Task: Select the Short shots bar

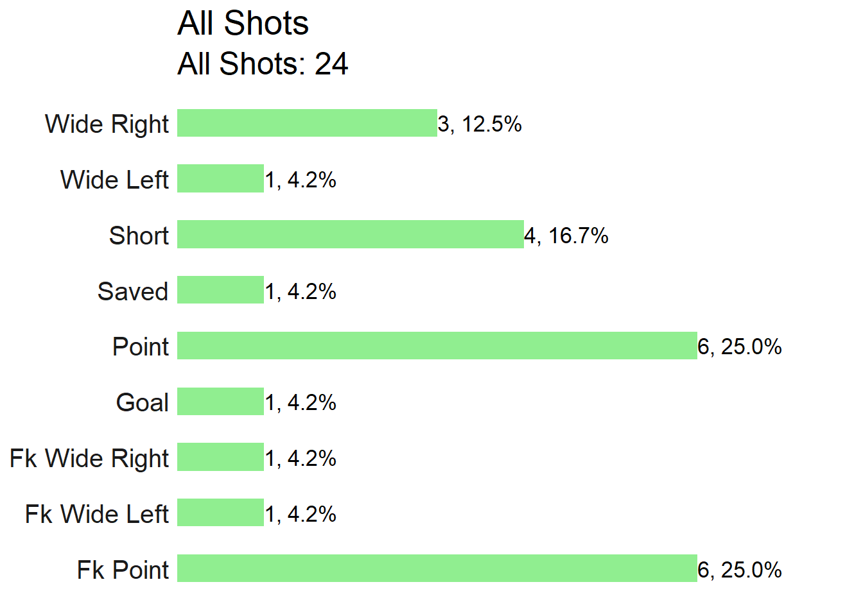Action: pos(351,234)
